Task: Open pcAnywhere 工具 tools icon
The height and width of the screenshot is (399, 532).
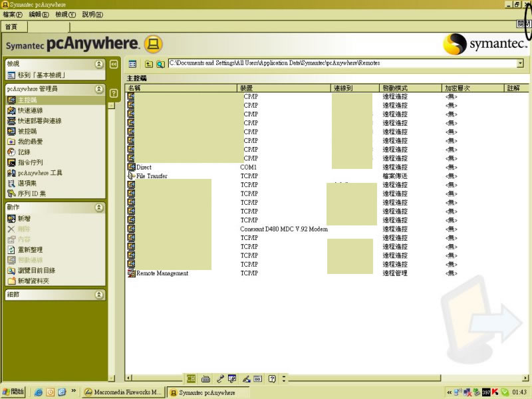Action: click(11, 173)
